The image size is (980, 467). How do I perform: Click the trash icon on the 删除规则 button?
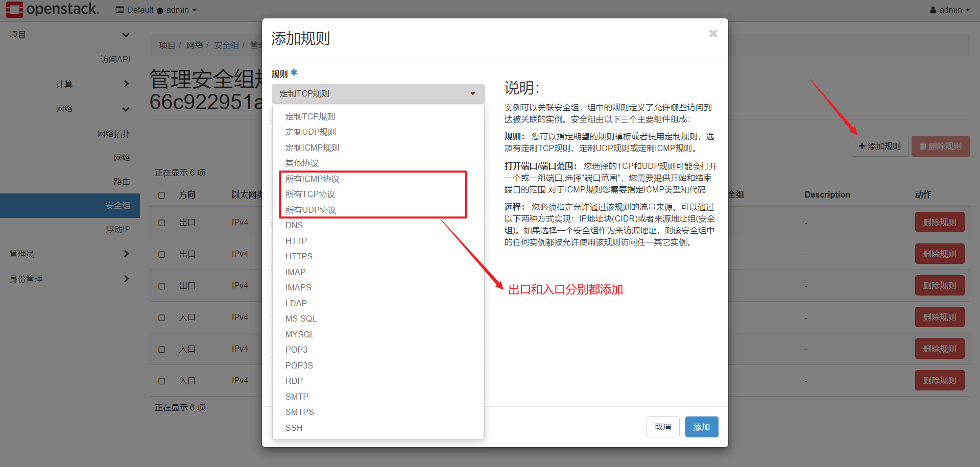[922, 146]
